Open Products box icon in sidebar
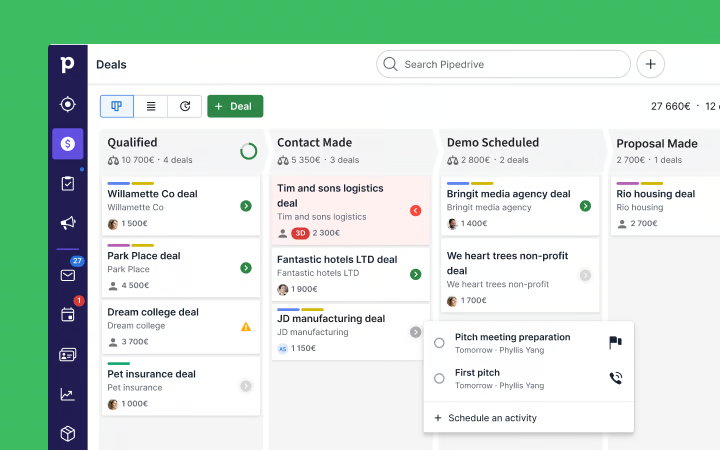 (68, 433)
